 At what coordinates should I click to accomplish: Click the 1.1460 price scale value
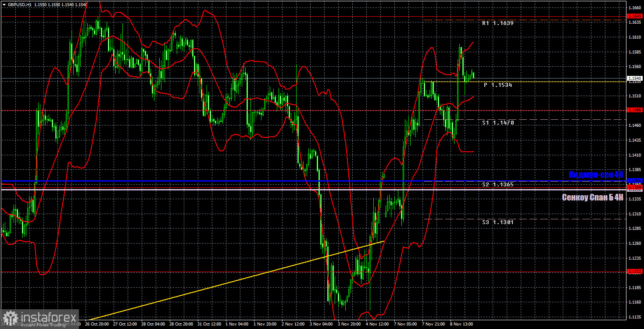point(635,125)
